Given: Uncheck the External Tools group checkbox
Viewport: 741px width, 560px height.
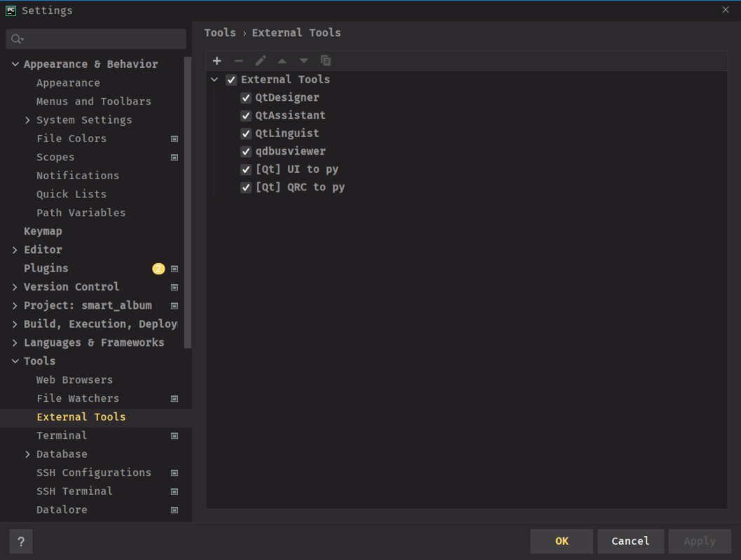Looking at the screenshot, I should click(x=231, y=80).
